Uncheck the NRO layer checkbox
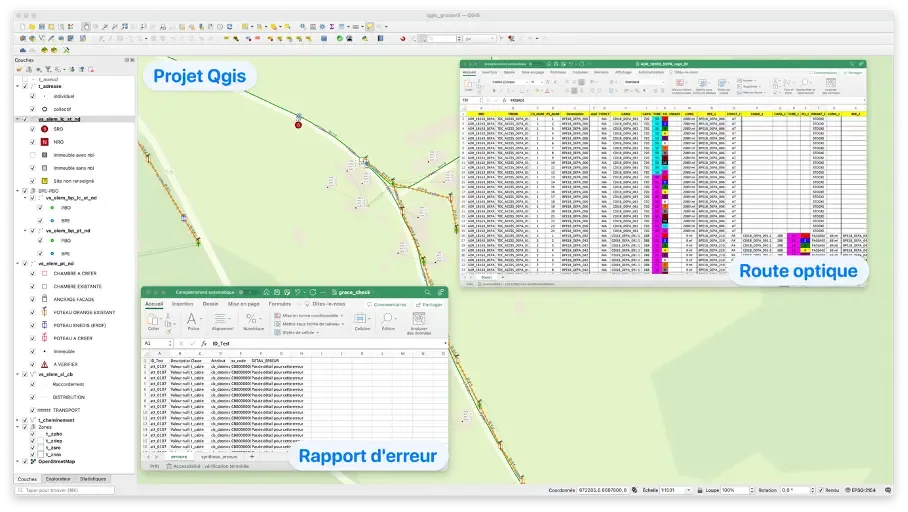This screenshot has width=908, height=512. click(33, 142)
